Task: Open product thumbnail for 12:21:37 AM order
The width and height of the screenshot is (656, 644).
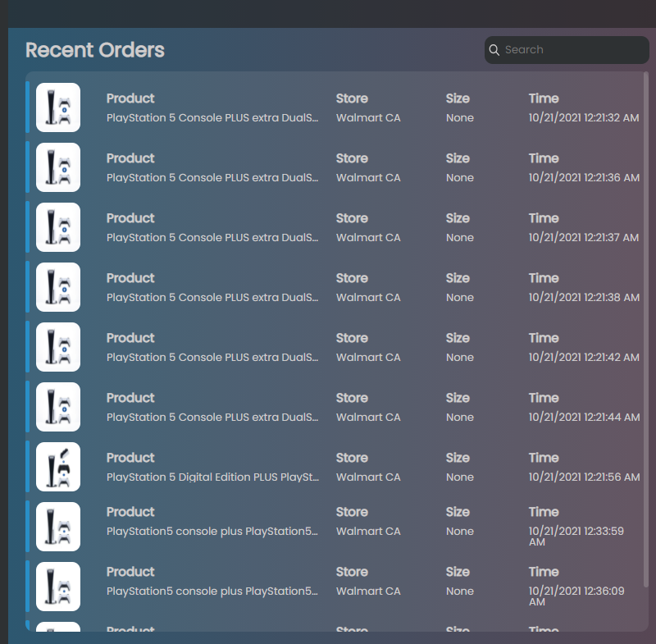Action: coord(58,227)
